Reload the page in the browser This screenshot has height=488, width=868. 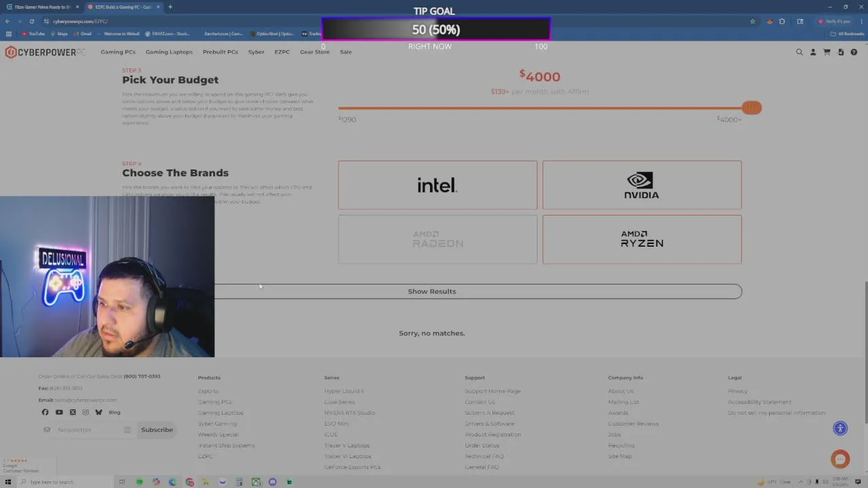[x=31, y=21]
